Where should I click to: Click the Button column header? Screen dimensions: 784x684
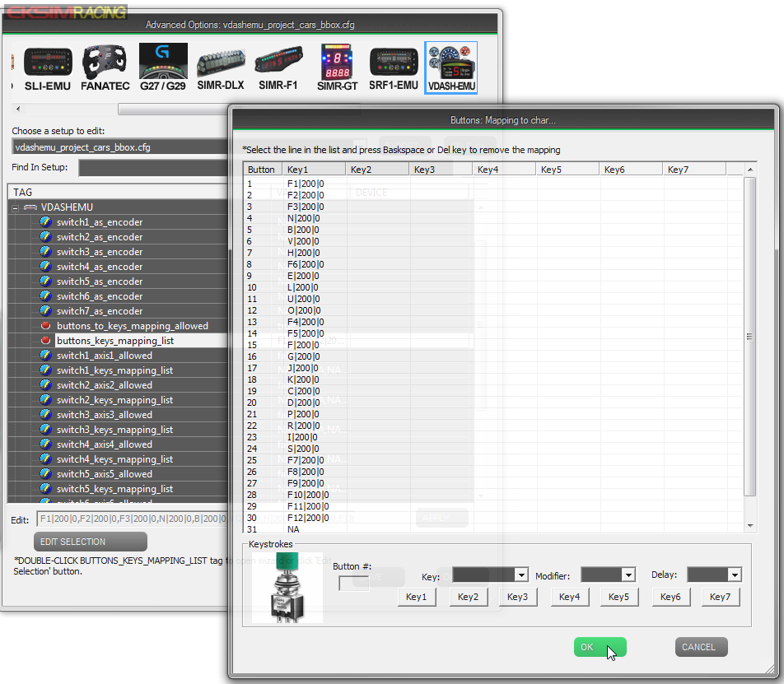tap(263, 170)
